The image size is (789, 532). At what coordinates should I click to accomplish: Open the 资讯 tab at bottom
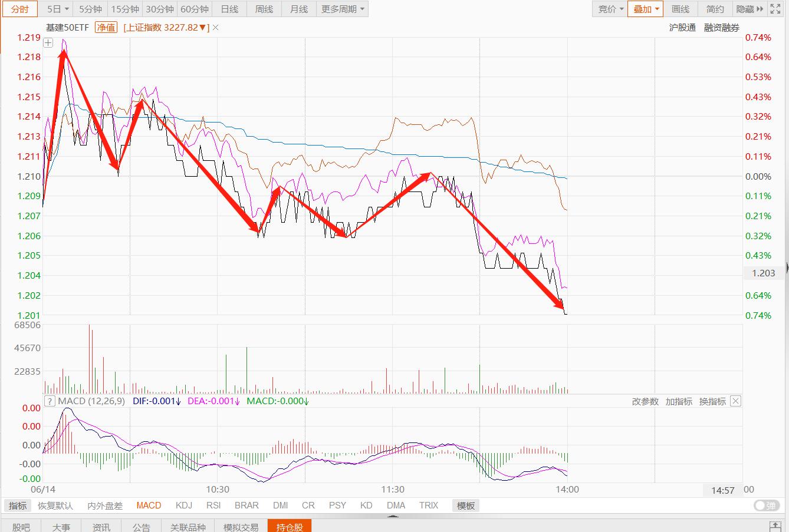[101, 527]
